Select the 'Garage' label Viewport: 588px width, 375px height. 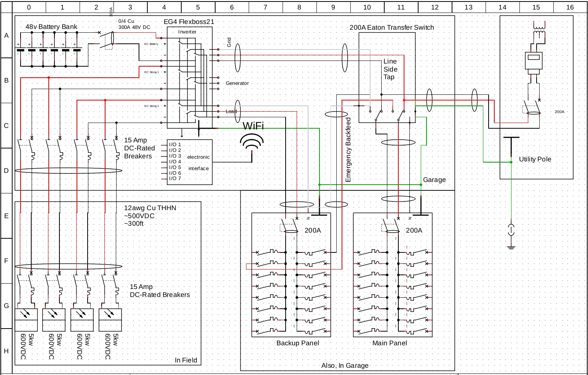pyautogui.click(x=434, y=180)
